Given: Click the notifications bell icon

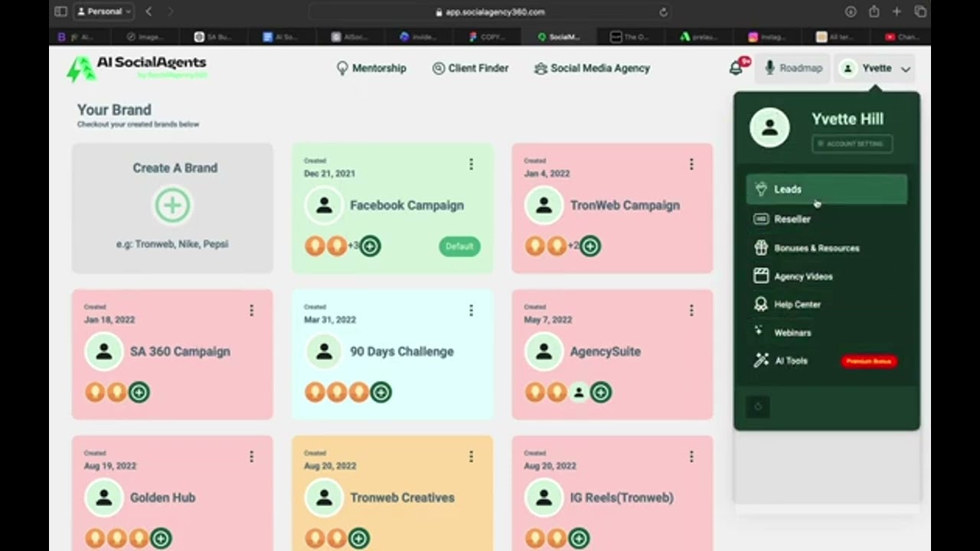Looking at the screenshot, I should tap(736, 68).
